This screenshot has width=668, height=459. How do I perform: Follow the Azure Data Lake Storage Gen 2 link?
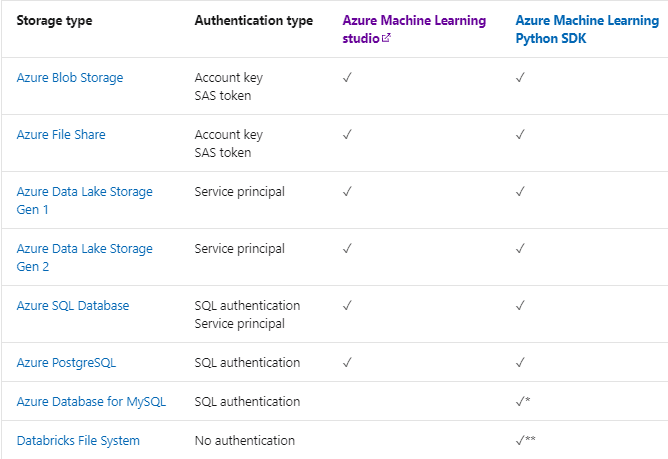84,257
